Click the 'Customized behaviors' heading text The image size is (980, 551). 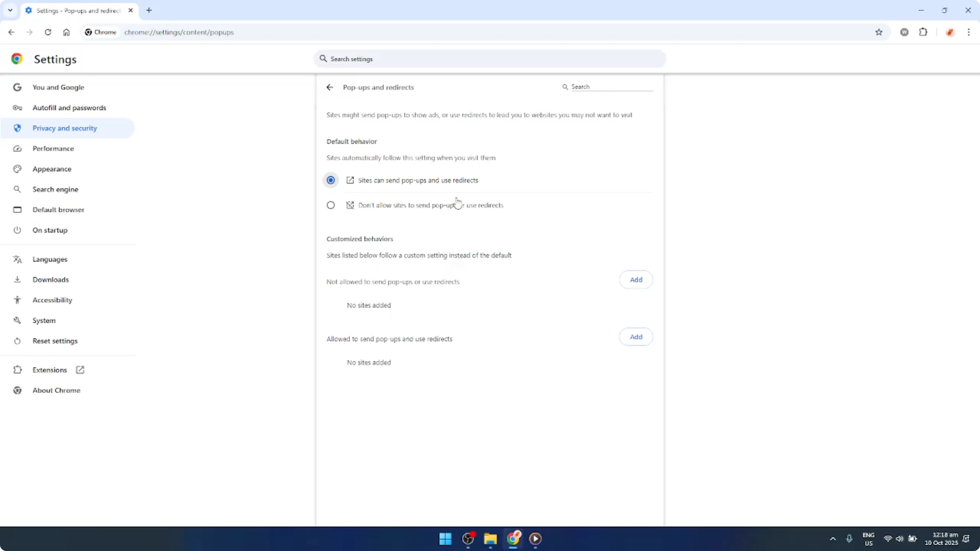click(360, 239)
